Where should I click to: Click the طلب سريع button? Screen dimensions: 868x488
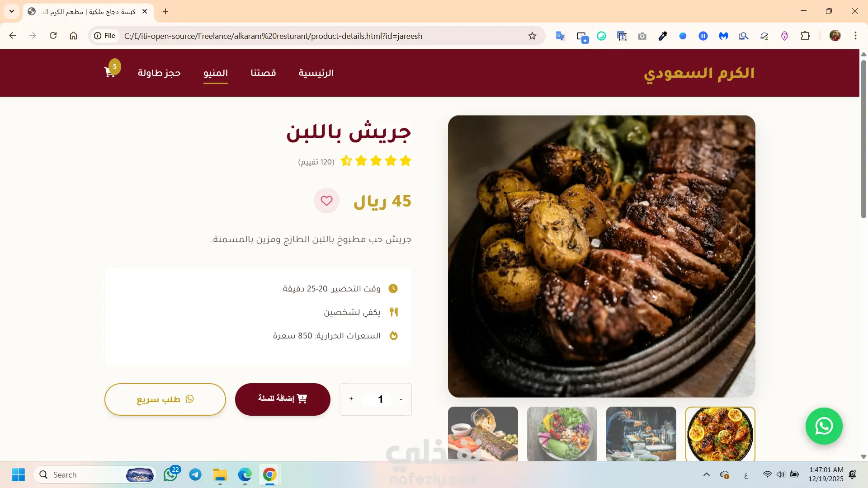coord(165,399)
